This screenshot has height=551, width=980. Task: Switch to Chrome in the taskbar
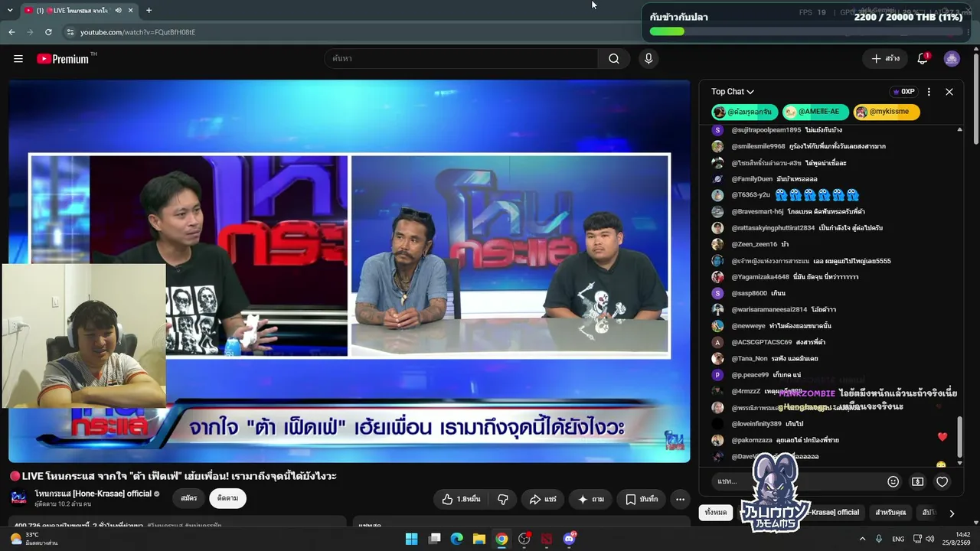(501, 539)
